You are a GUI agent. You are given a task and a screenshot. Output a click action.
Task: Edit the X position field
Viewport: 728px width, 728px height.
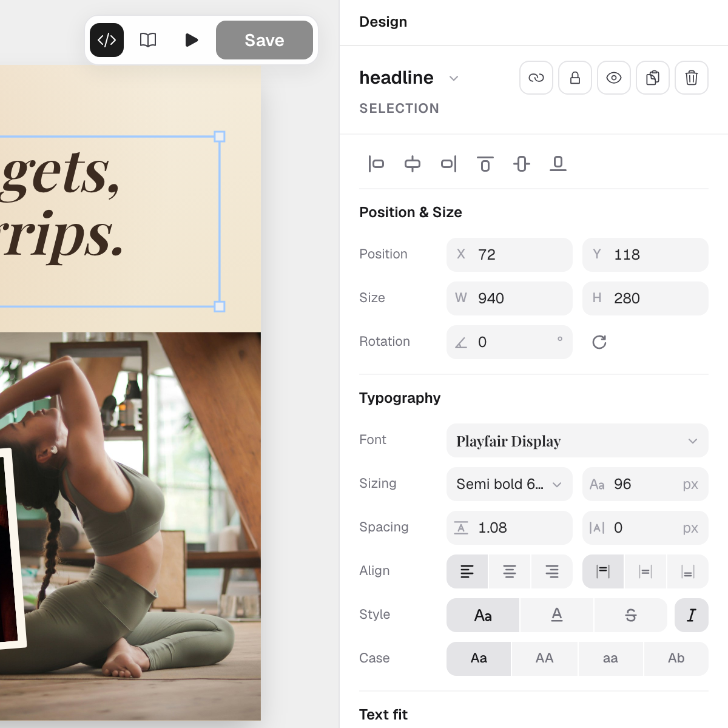[510, 255]
